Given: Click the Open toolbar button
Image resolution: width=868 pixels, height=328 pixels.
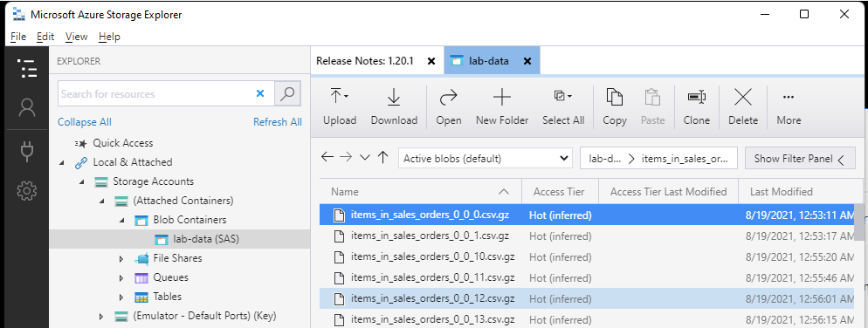Looking at the screenshot, I should tap(448, 106).
